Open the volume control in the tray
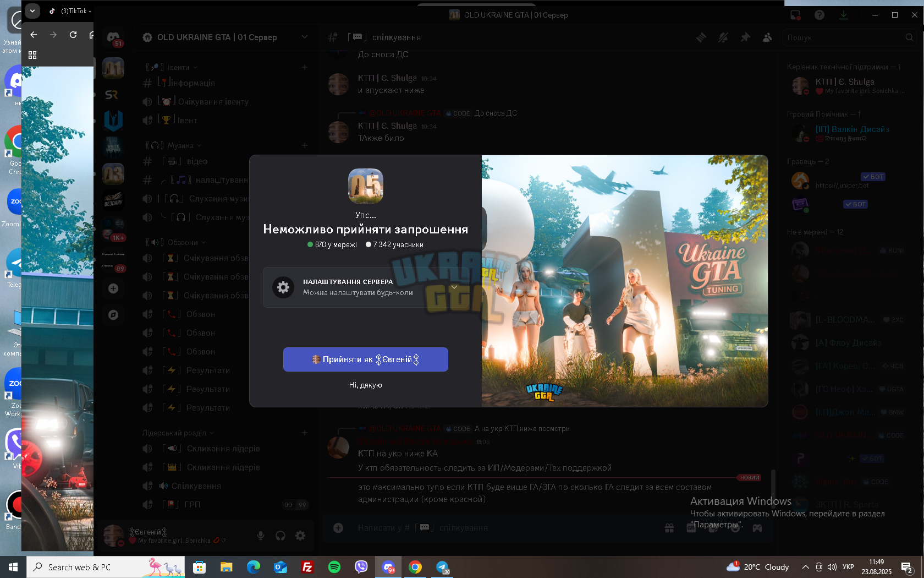Image resolution: width=924 pixels, height=578 pixels. tap(832, 567)
